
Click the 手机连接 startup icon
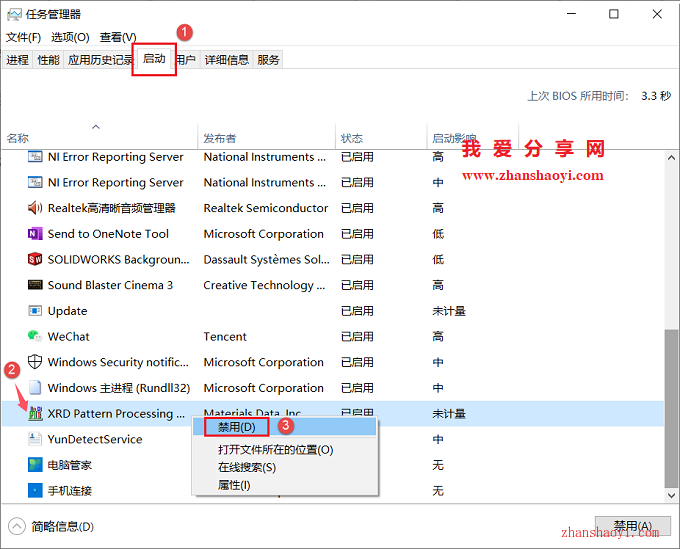[x=36, y=491]
